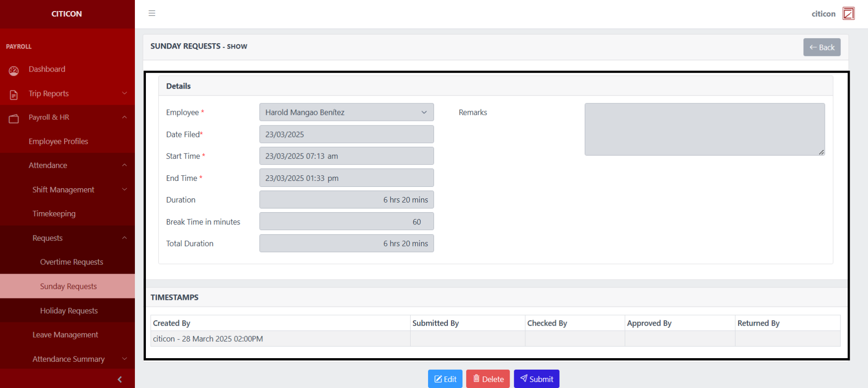Go to Holiday Requests page
The image size is (868, 388).
[x=69, y=311]
